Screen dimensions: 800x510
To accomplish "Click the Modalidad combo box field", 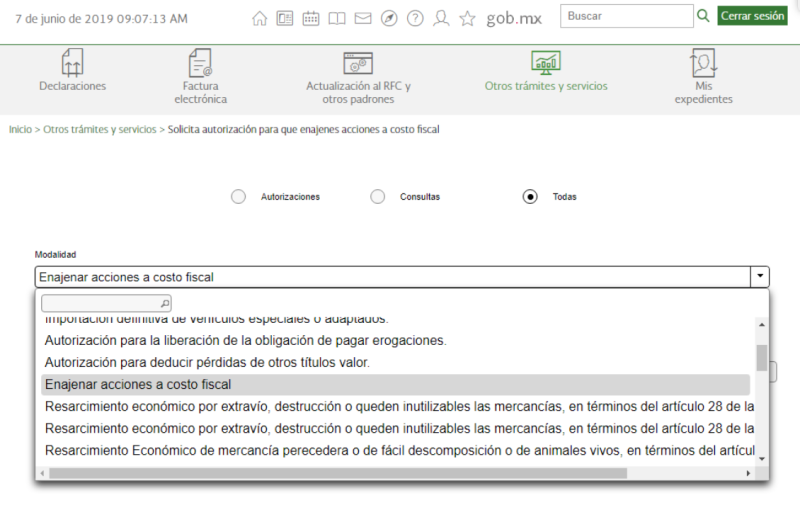I will 402,277.
